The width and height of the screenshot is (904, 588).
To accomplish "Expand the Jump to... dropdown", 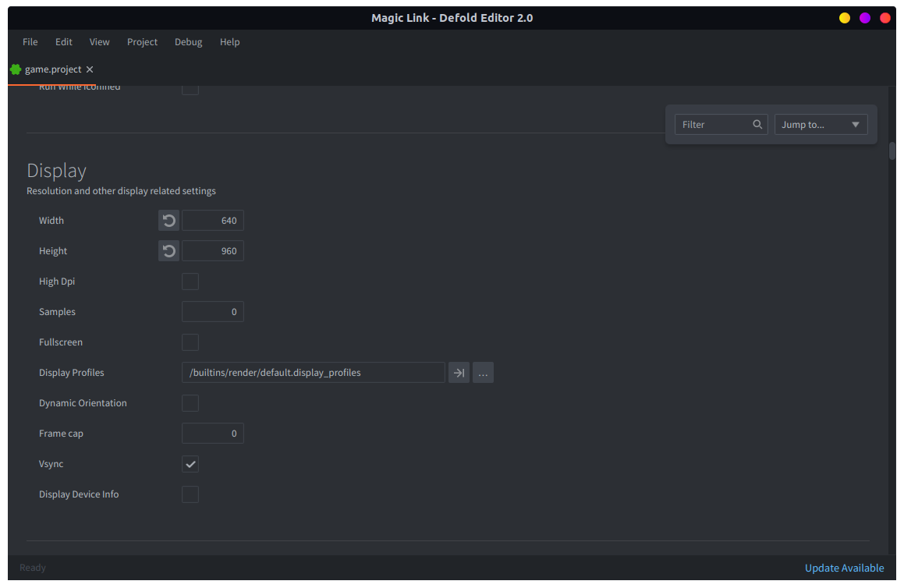I will click(x=821, y=125).
